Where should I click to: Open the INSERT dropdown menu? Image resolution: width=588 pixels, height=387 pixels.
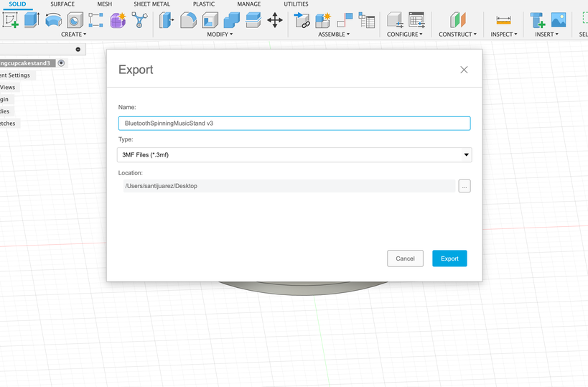(x=546, y=34)
